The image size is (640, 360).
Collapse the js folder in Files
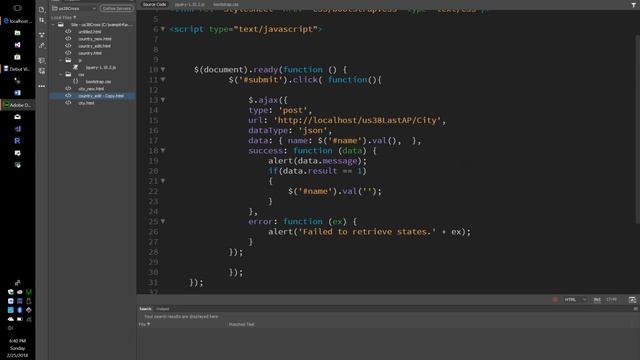(61, 60)
